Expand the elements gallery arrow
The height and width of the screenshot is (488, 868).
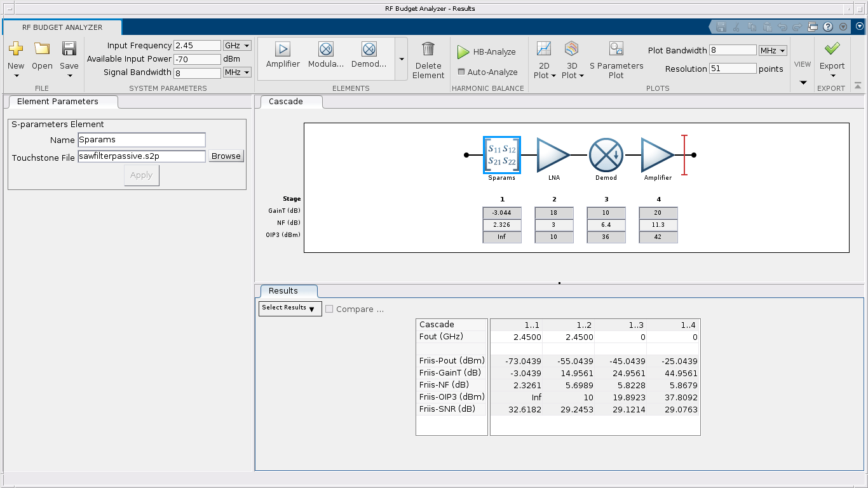pos(401,59)
